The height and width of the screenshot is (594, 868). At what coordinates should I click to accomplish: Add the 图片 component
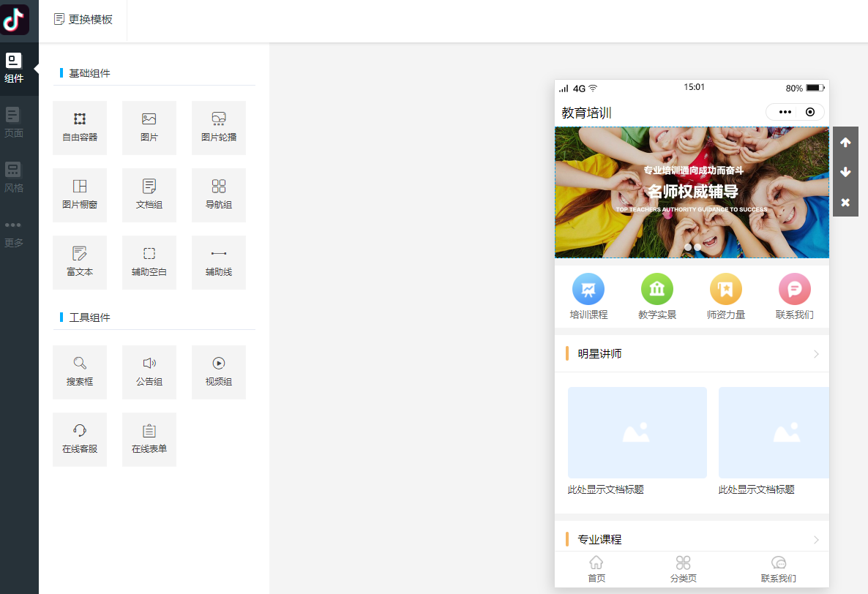click(x=149, y=128)
